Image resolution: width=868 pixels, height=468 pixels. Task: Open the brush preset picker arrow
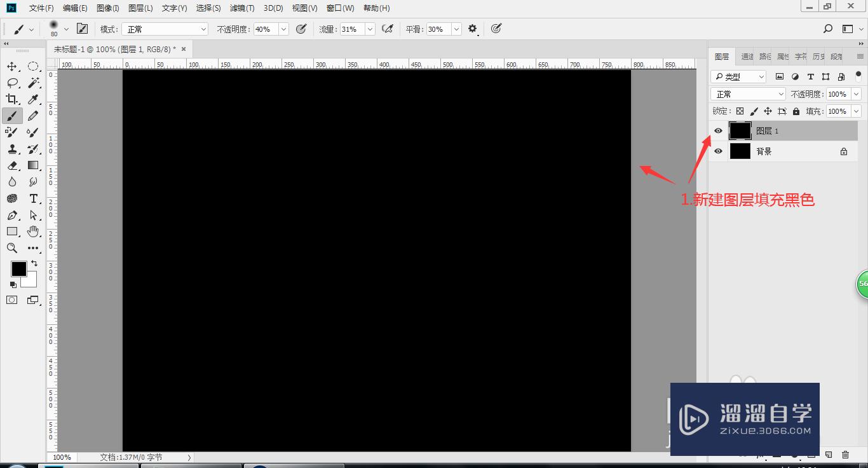(x=66, y=29)
